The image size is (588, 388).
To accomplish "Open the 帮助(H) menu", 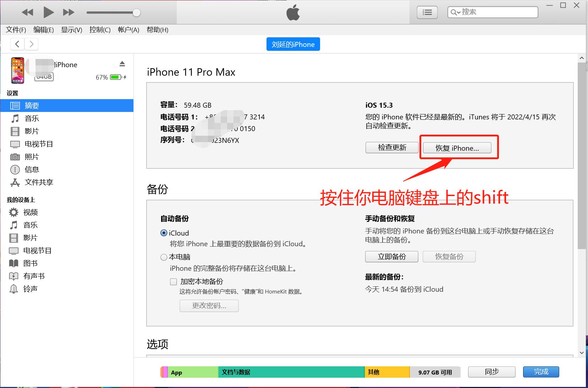I will (x=157, y=30).
